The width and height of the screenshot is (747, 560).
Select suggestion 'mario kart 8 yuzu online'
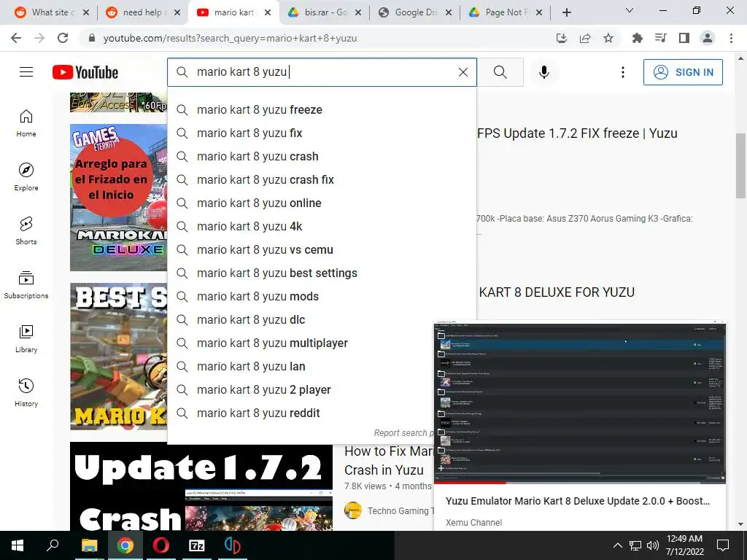click(322, 203)
